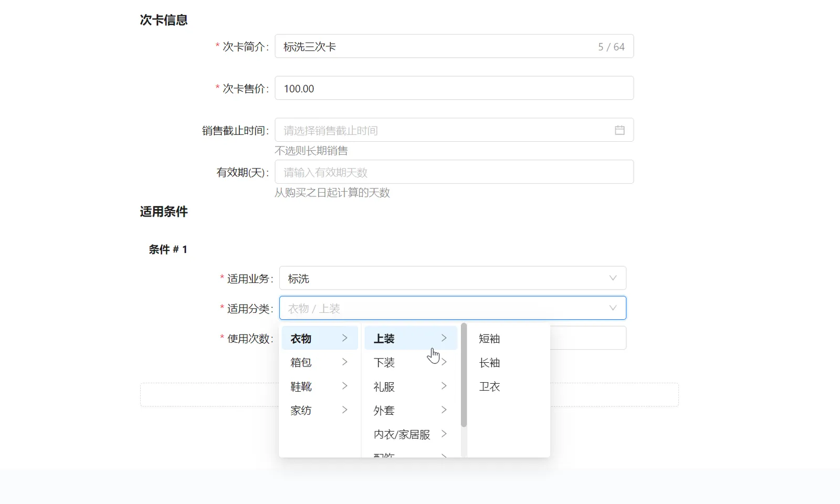
Task: Click the 销售截止时间 date picker field
Action: coord(454,130)
